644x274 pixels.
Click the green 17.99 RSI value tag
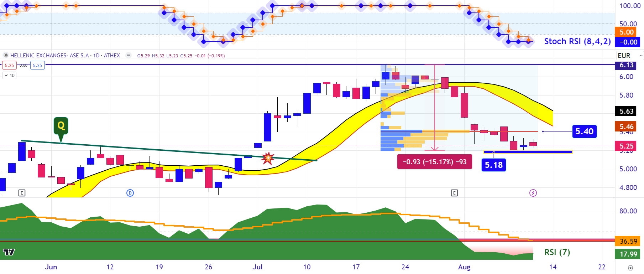coord(628,254)
